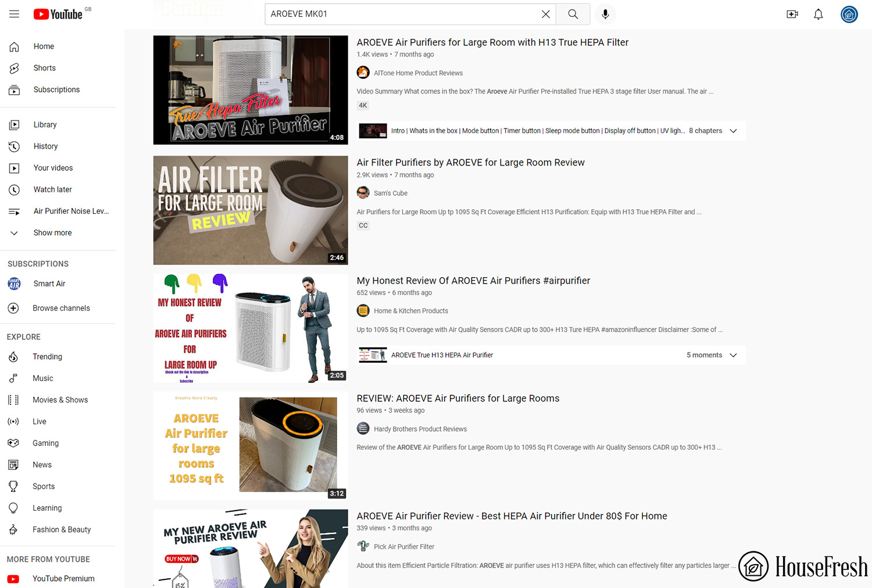Click the chapter preview thumbnail next to Intro

coord(373,131)
